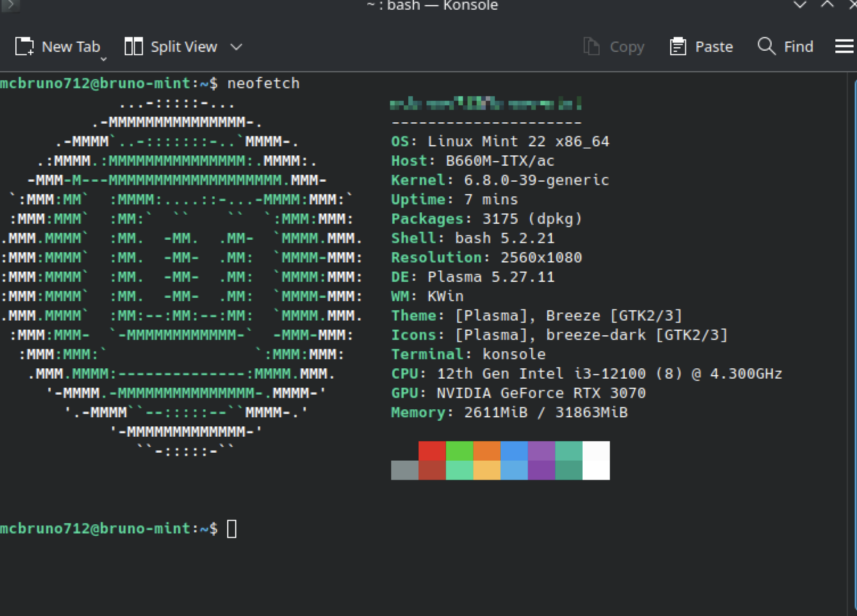Open a new tab with New Tab
857x616 pixels.
(57, 47)
